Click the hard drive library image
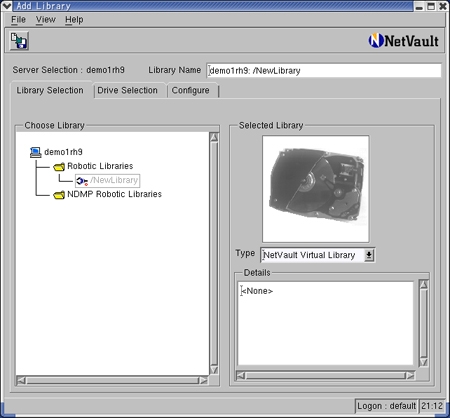The height and width of the screenshot is (418, 450). [x=316, y=189]
